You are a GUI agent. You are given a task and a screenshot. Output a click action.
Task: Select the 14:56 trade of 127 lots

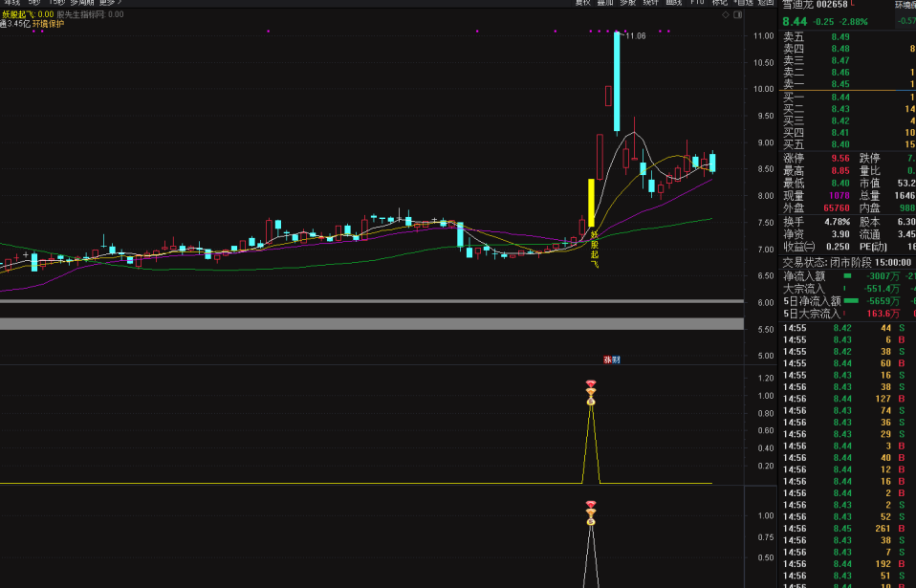(849, 399)
